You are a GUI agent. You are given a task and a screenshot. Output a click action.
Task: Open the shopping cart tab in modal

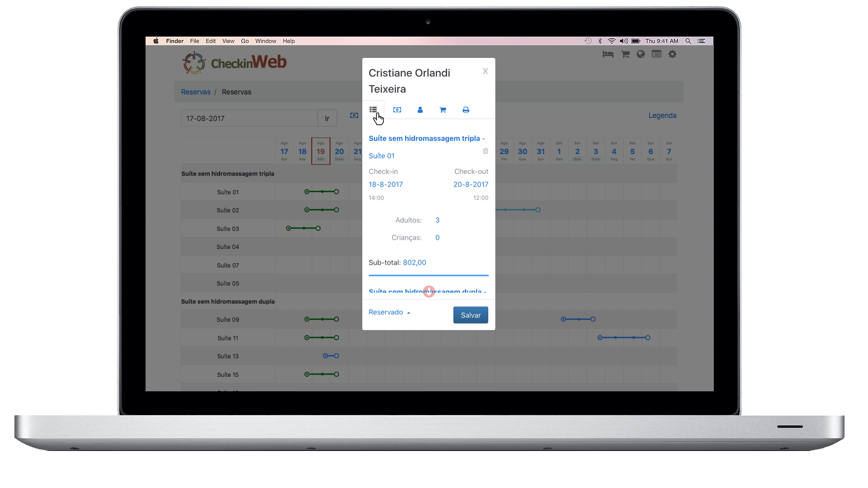tap(443, 110)
